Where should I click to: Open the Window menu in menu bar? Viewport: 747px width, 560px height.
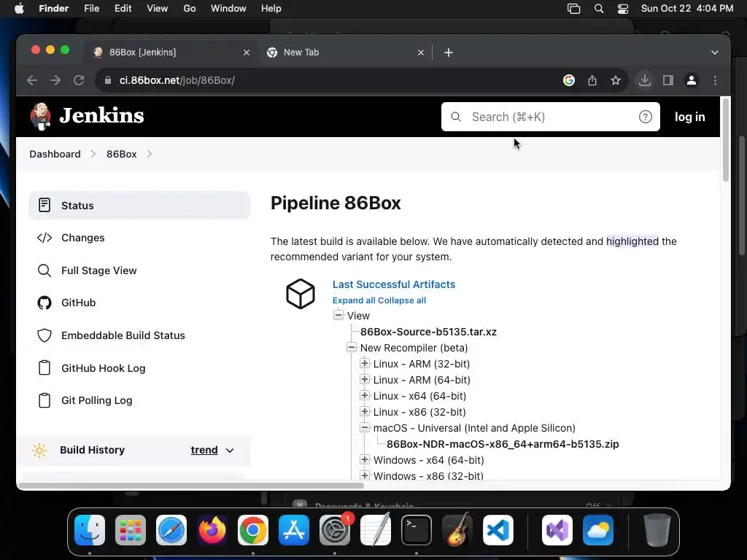point(228,9)
